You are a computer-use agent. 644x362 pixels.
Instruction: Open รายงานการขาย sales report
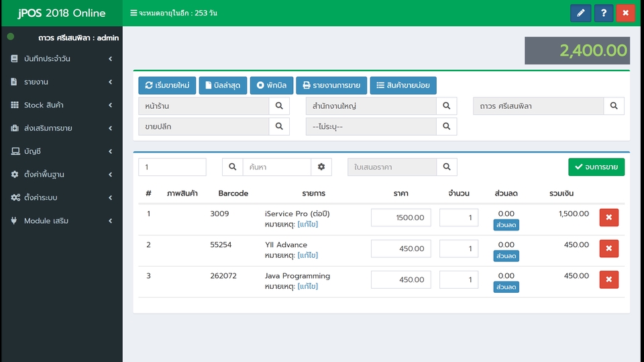[331, 85]
